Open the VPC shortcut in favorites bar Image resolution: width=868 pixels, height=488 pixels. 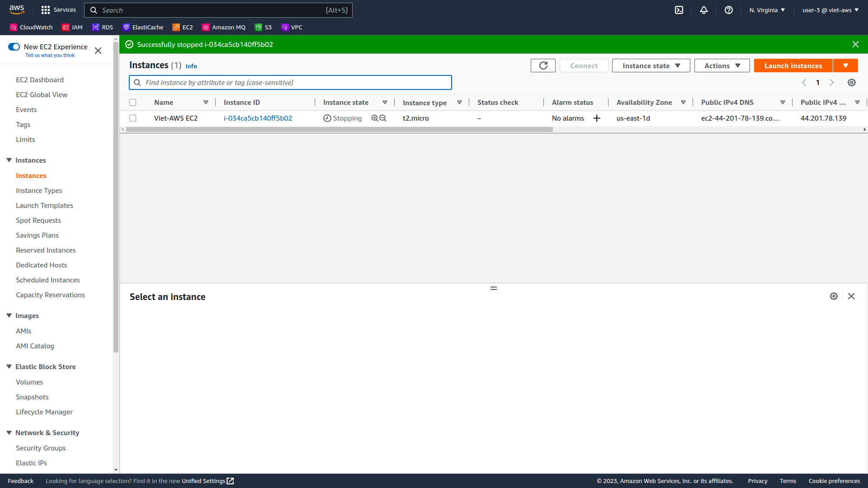point(292,28)
